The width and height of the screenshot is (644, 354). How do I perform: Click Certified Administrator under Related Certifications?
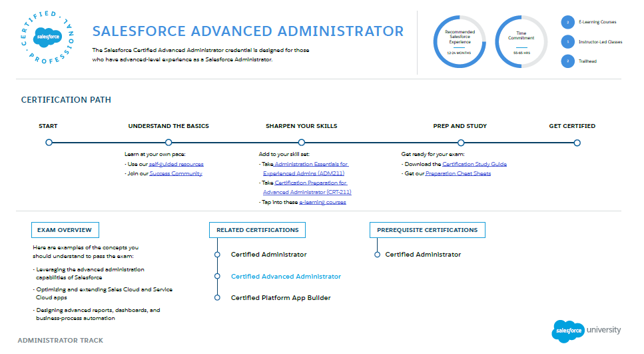pos(268,255)
